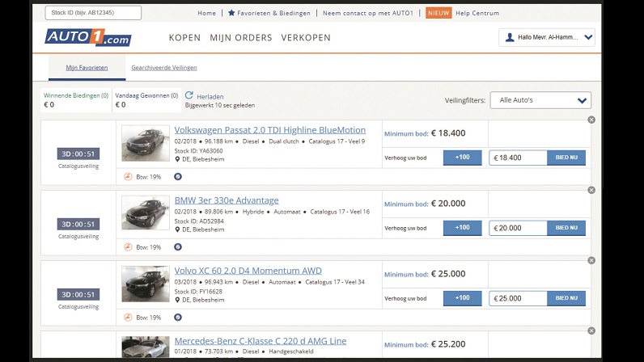Click the € 18.400 bid amount field
Image resolution: width=644 pixels, height=362 pixels.
pyautogui.click(x=518, y=158)
